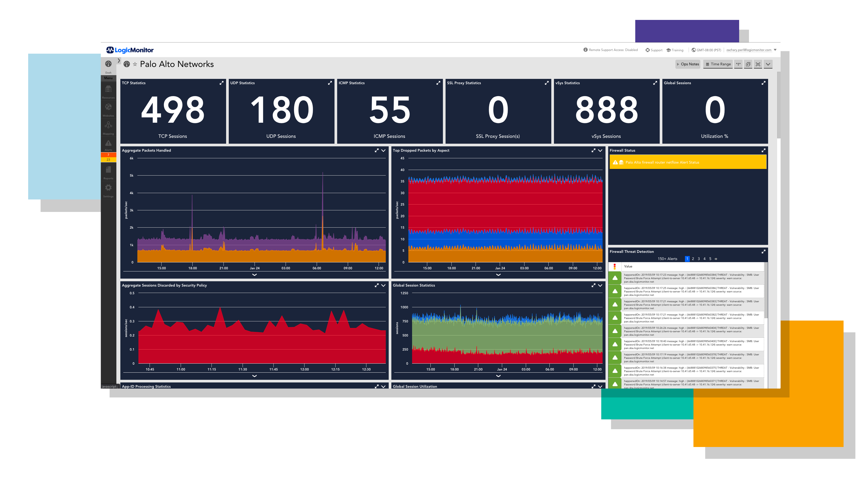
Task: Favorite the Palo Alto Networks dashboard with star
Action: point(135,64)
